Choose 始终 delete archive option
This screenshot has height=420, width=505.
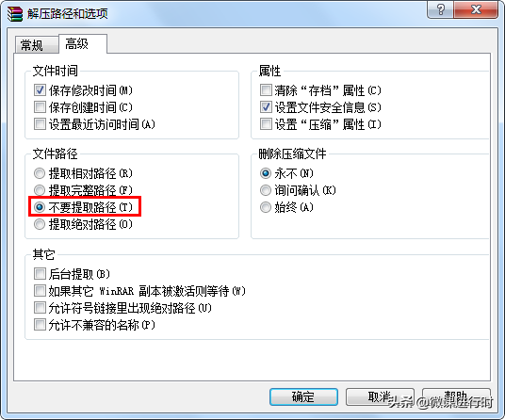coord(266,207)
